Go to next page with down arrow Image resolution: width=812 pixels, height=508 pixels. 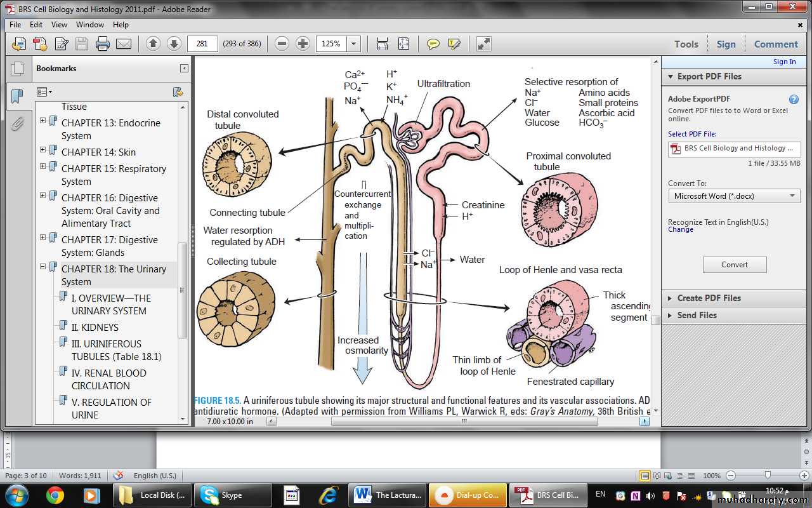(x=174, y=44)
